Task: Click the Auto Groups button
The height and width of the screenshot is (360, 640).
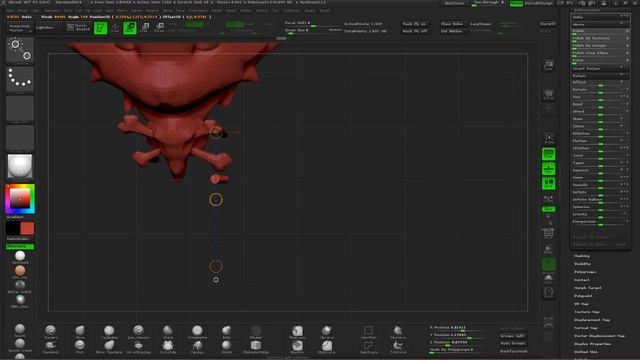Action: [513, 343]
